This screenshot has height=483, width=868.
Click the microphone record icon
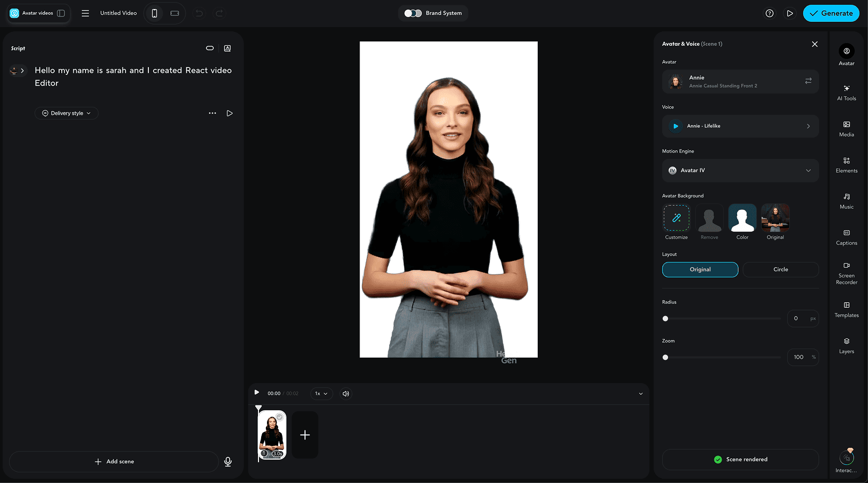click(228, 462)
